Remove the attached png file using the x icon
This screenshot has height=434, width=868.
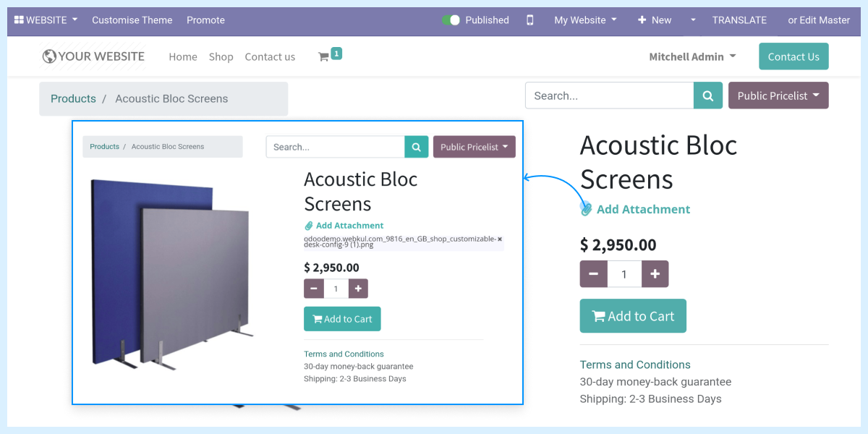tap(499, 237)
